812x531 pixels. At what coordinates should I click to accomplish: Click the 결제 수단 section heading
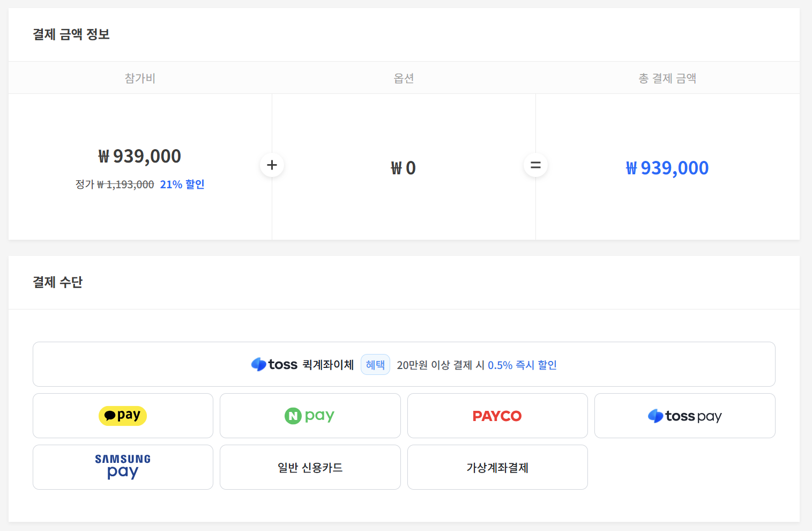[x=58, y=282]
